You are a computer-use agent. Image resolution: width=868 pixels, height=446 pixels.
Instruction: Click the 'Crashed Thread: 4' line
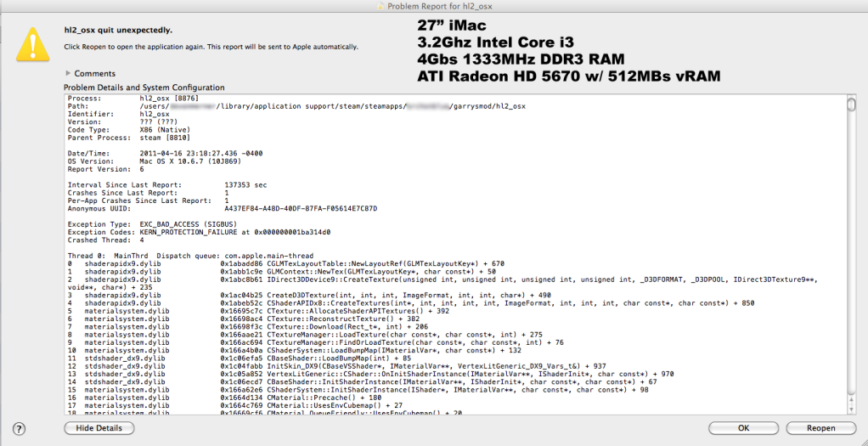(105, 240)
